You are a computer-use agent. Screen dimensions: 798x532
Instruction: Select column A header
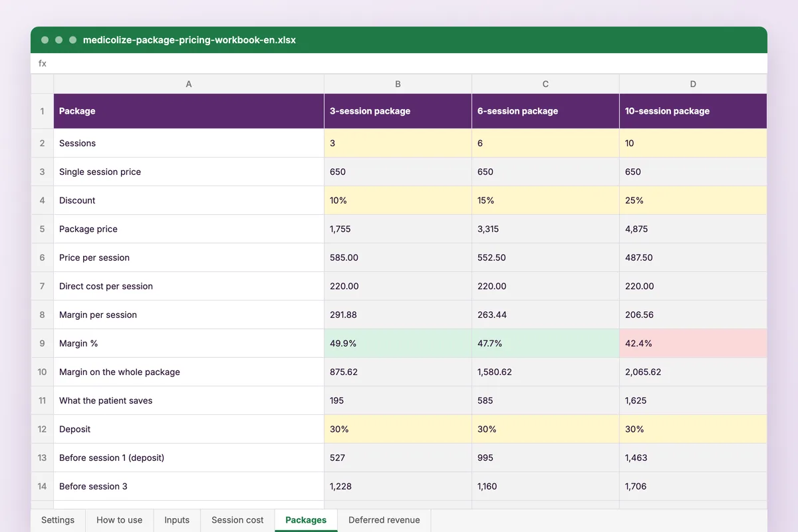pos(189,84)
